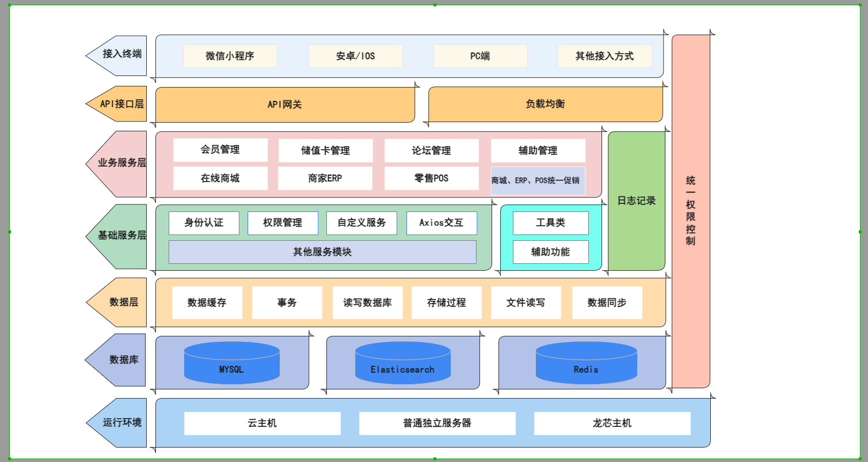Click the 微信小程序 box
868x462 pixels.
coord(230,56)
